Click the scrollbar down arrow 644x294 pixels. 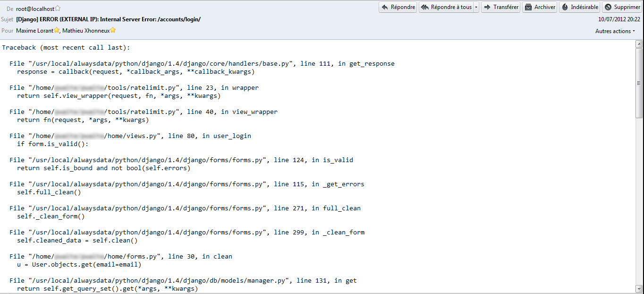tap(639, 289)
